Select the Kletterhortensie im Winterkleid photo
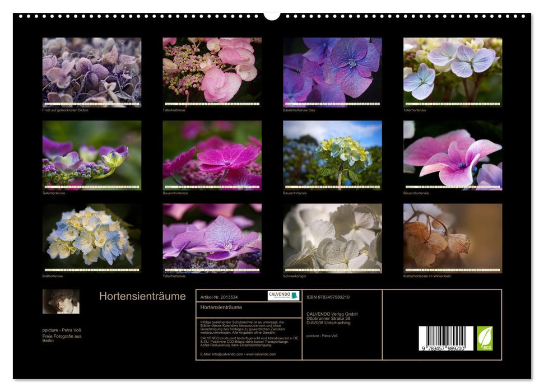Screen dimensions: 544x392 tap(452, 237)
